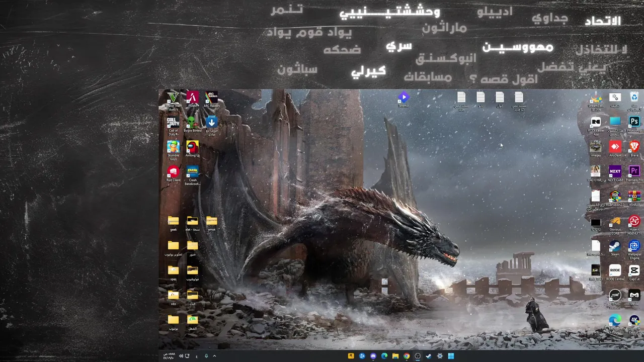
Task: Select the RODE Central icon
Action: click(x=615, y=273)
